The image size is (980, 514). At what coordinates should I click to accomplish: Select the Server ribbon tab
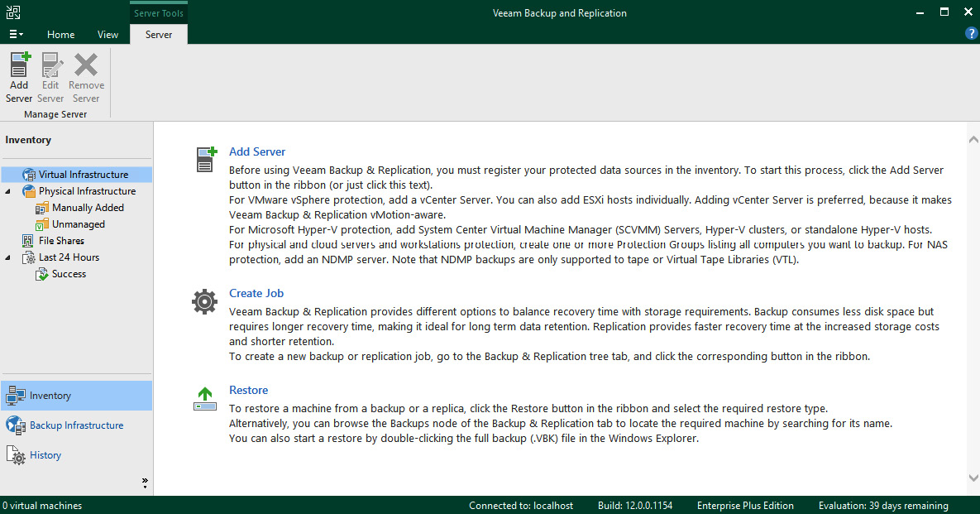coord(159,35)
